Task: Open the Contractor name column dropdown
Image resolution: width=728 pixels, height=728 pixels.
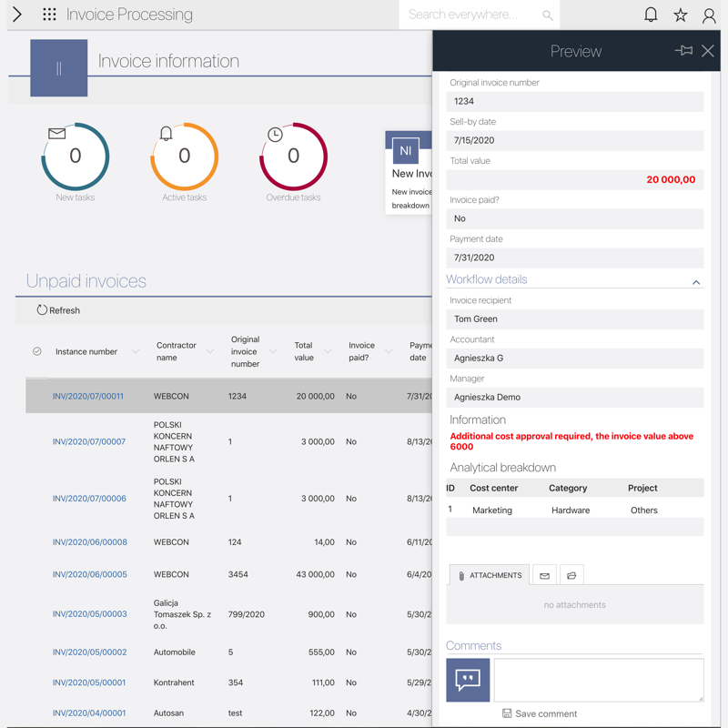Action: click(210, 352)
